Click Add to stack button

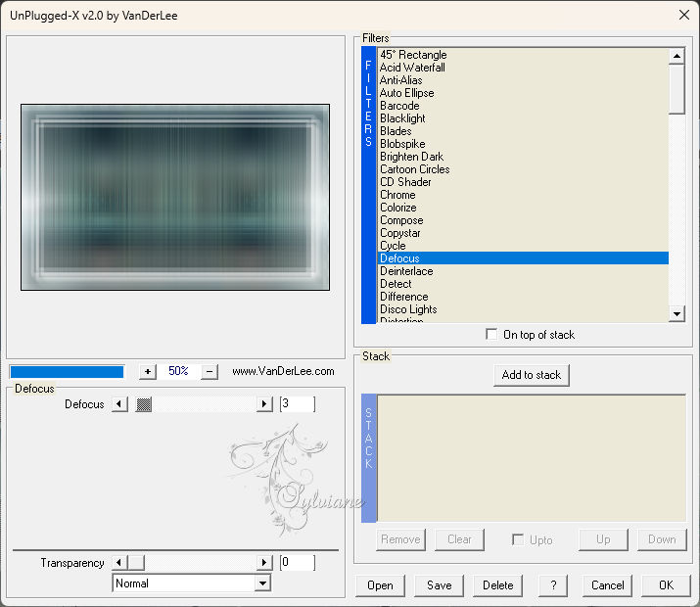532,375
